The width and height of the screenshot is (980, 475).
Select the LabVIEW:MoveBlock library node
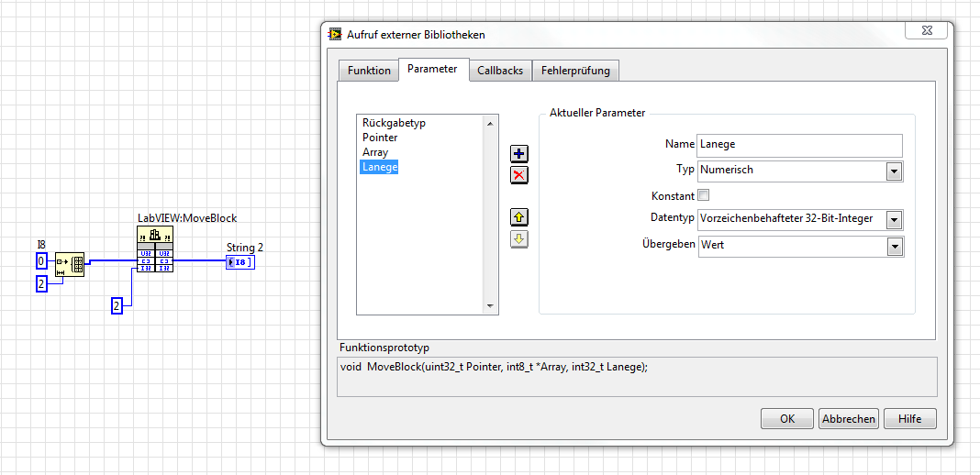click(155, 249)
